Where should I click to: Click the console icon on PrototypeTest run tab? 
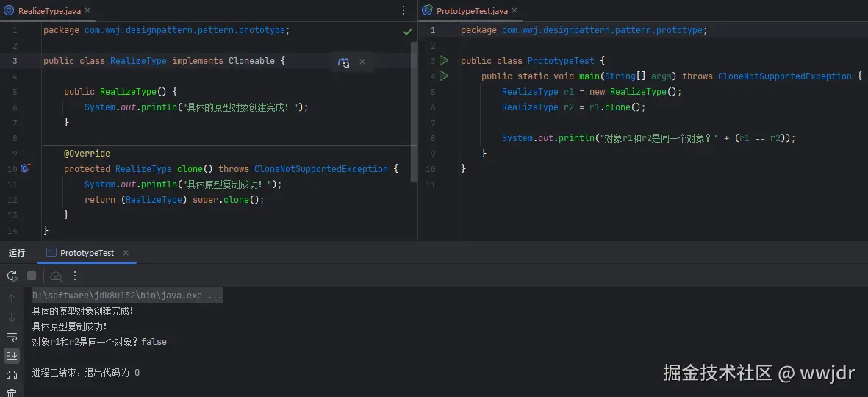(51, 252)
